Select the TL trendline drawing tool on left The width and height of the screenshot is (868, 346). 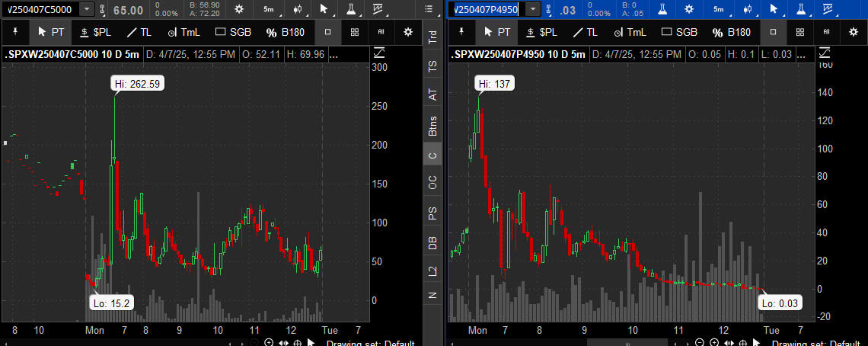[x=139, y=32]
